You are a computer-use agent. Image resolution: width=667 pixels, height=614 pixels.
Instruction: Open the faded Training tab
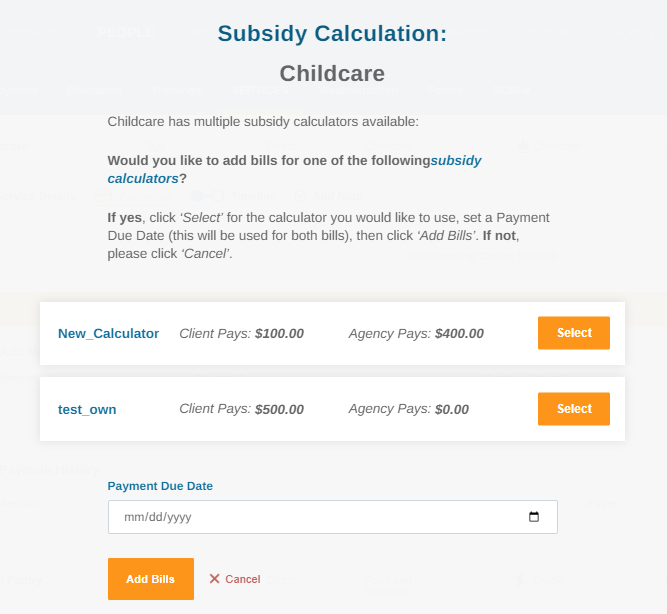176,90
